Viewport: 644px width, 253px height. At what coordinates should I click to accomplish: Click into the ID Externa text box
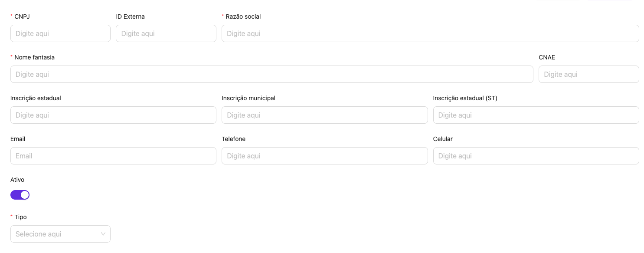pos(166,33)
